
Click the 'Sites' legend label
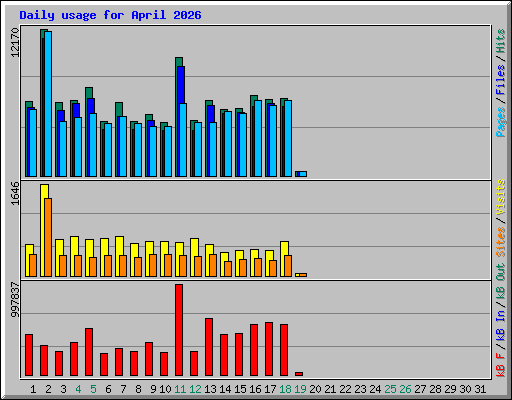[x=500, y=242]
